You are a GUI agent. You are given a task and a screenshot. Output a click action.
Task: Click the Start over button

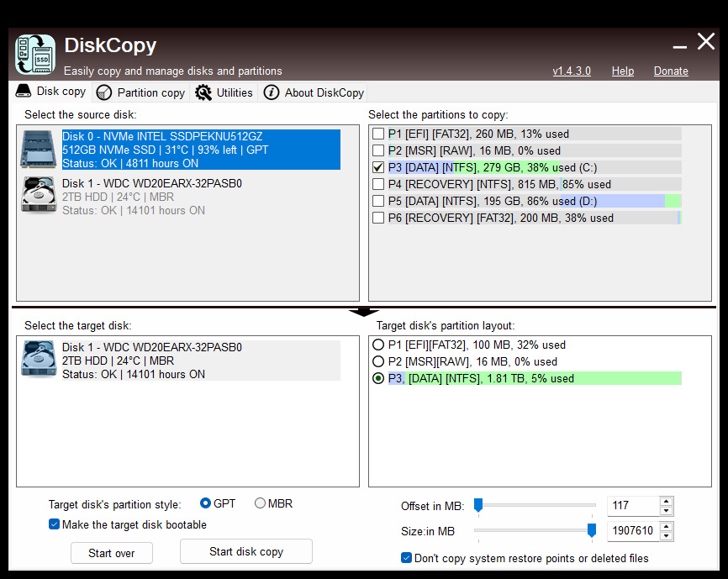[x=112, y=553]
